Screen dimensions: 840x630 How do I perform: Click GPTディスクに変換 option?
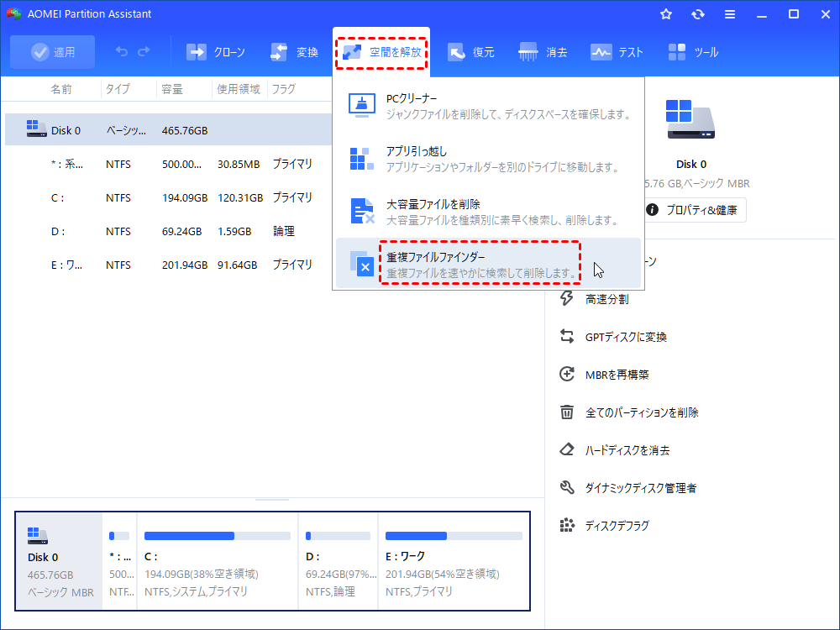(626, 337)
